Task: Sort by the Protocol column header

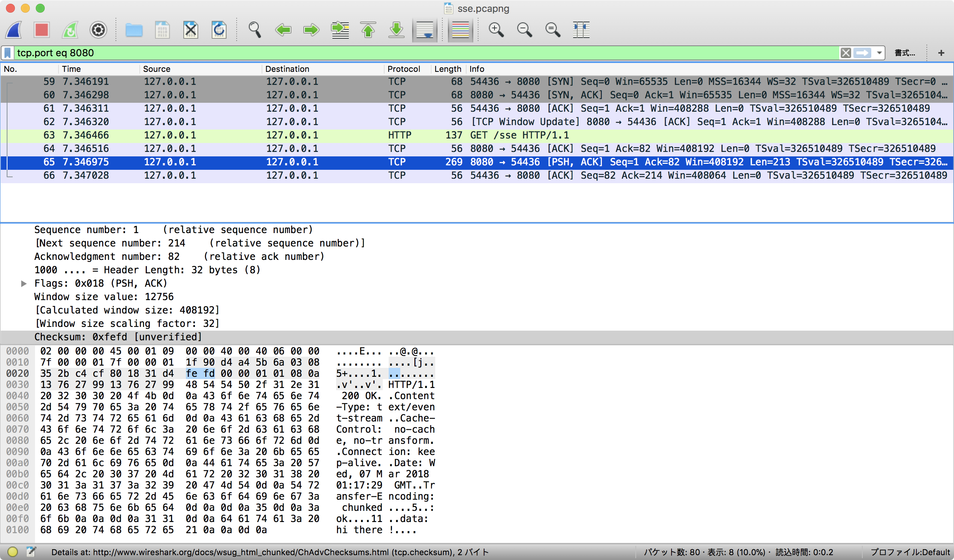Action: 404,69
